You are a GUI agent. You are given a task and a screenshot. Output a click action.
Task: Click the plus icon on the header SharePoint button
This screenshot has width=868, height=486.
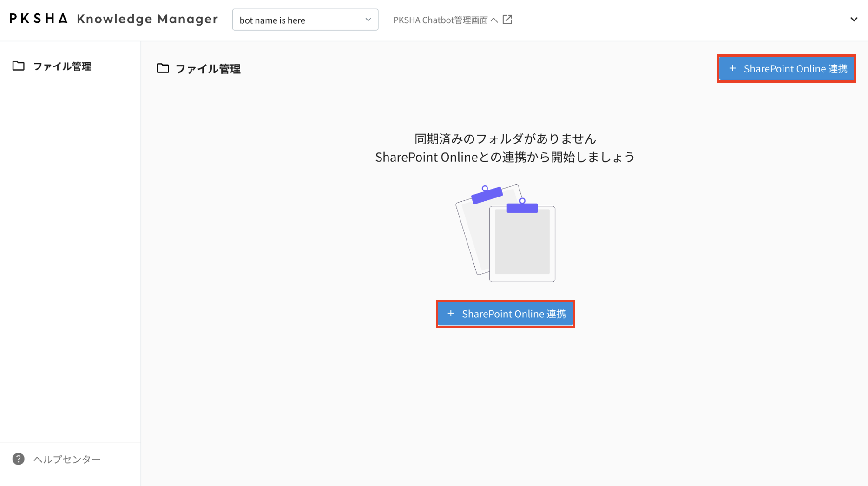tap(732, 68)
